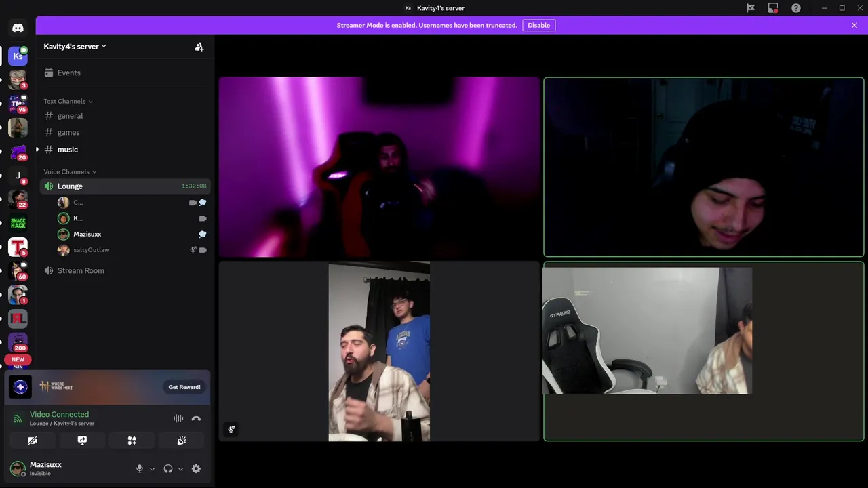Open the J server with 8 notifications
868x488 pixels.
point(18,176)
